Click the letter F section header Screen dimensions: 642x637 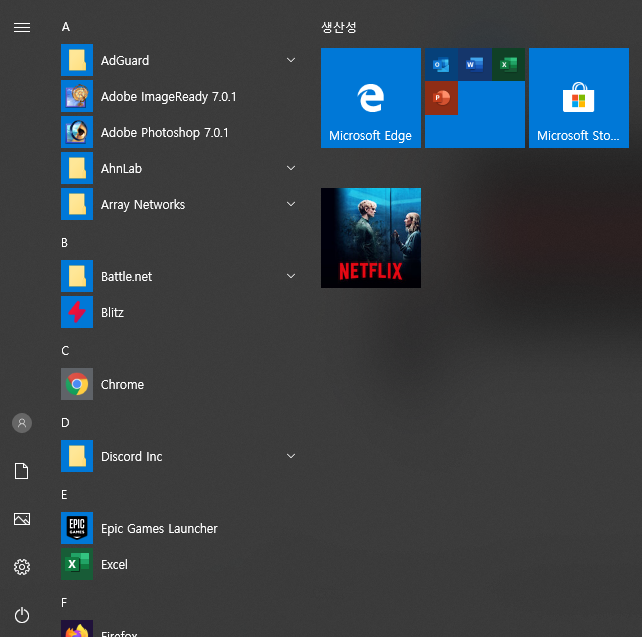[64, 603]
